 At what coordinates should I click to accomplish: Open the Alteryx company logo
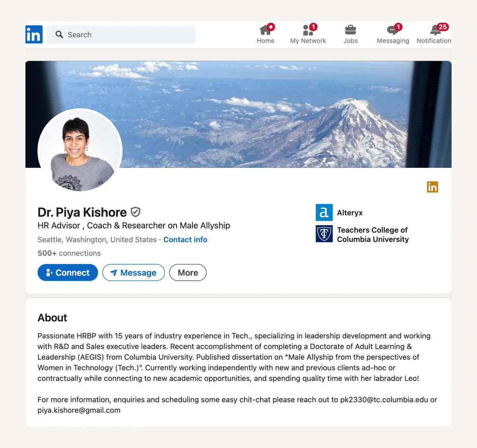tap(324, 212)
